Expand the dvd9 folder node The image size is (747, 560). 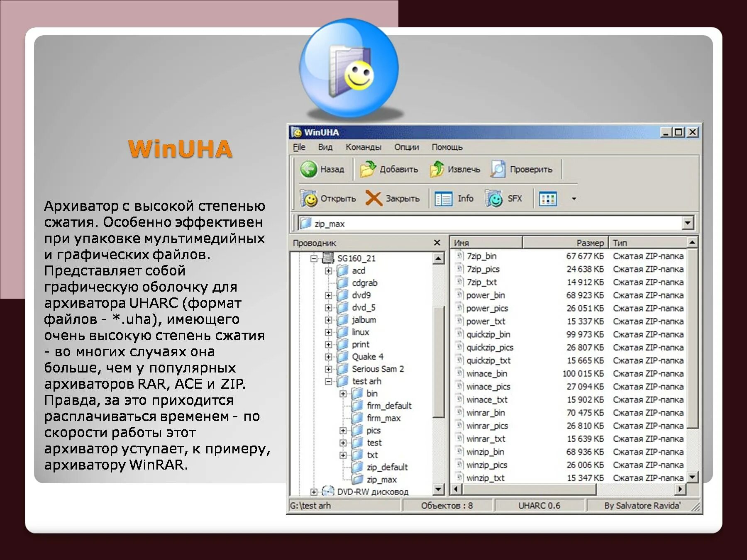point(328,295)
